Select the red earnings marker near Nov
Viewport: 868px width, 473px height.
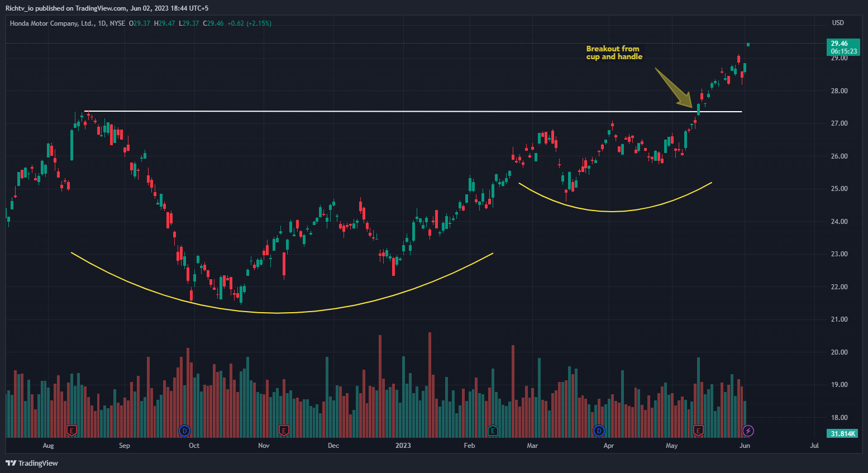(x=284, y=431)
